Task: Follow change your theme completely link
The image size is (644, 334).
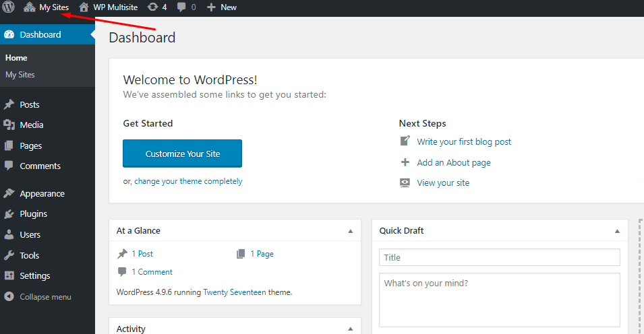Action: tap(188, 181)
